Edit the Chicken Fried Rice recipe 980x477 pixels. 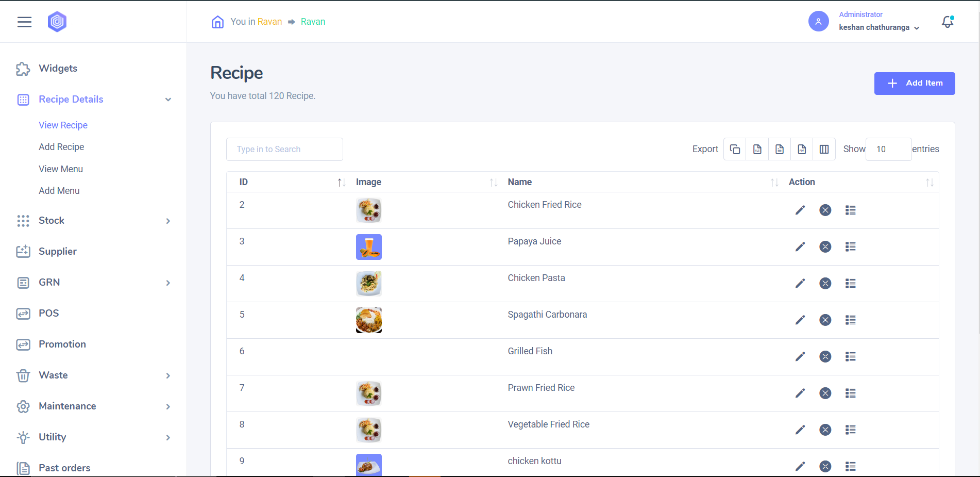click(x=800, y=210)
